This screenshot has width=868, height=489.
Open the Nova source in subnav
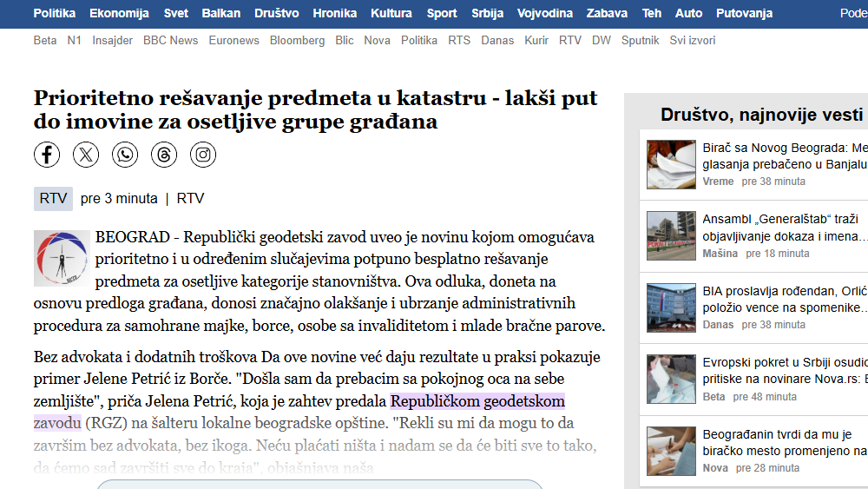coord(377,41)
